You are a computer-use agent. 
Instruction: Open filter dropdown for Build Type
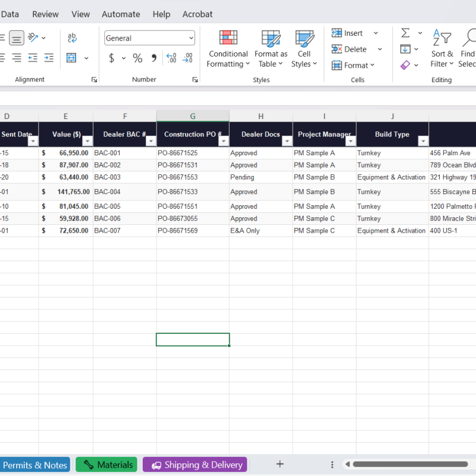click(x=423, y=141)
